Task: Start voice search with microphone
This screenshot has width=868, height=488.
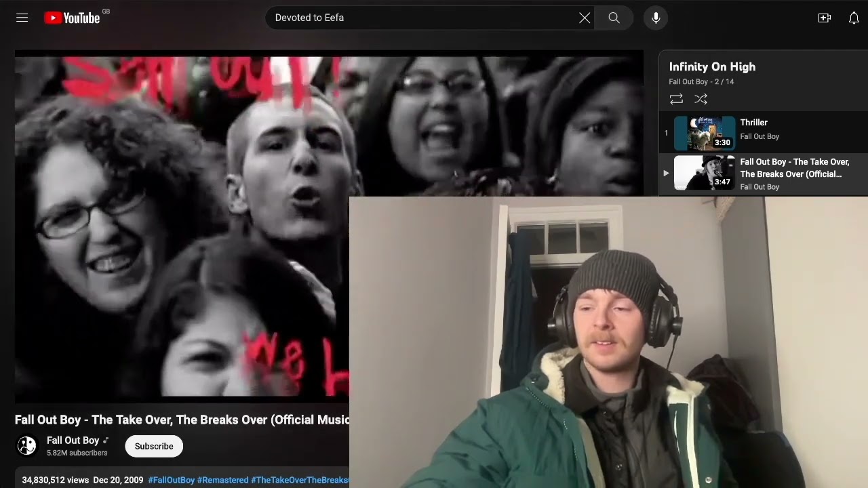Action: tap(656, 18)
